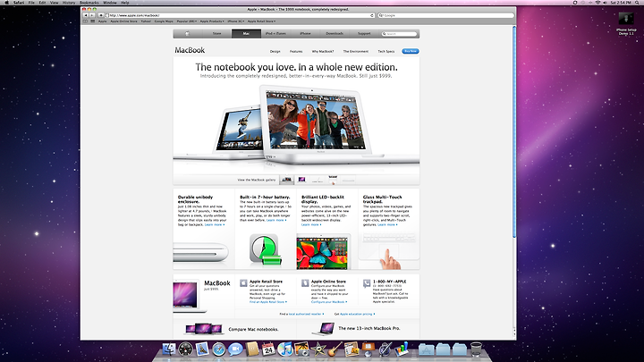Open The Environment link

click(x=356, y=51)
